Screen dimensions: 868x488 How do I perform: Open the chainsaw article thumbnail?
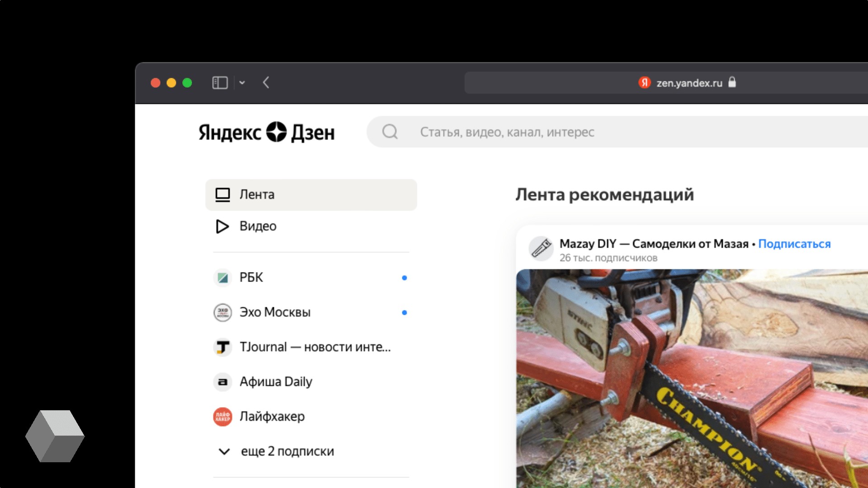pos(692,379)
